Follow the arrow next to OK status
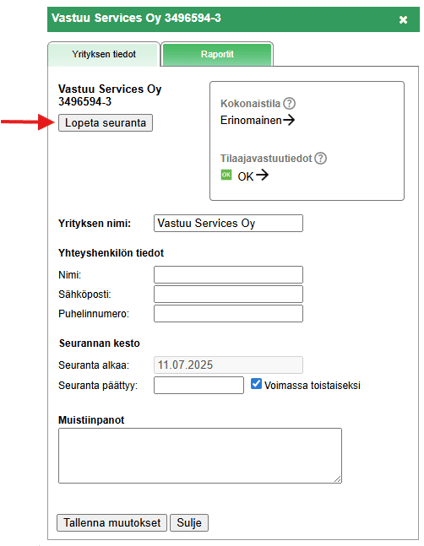This screenshot has height=546, width=424. (262, 175)
